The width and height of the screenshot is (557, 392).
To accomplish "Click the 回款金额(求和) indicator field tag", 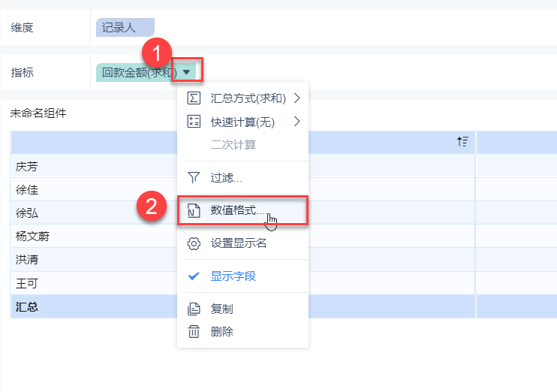I will coord(138,72).
